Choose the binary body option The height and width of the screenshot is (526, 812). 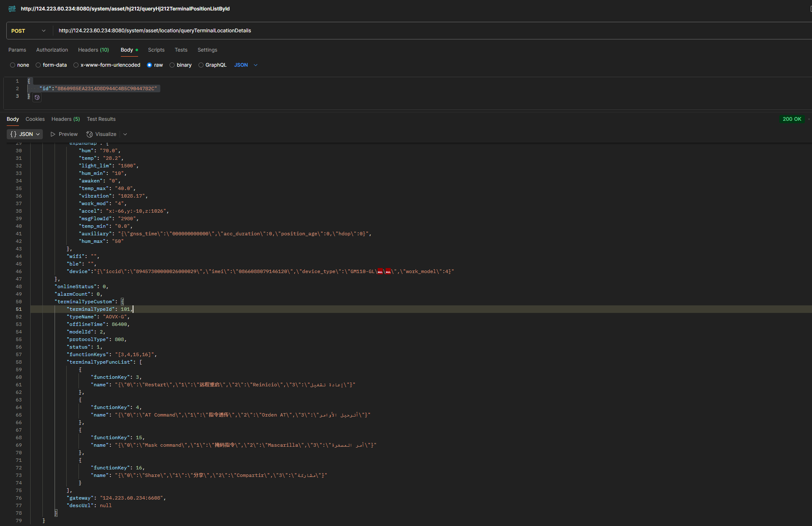click(172, 65)
